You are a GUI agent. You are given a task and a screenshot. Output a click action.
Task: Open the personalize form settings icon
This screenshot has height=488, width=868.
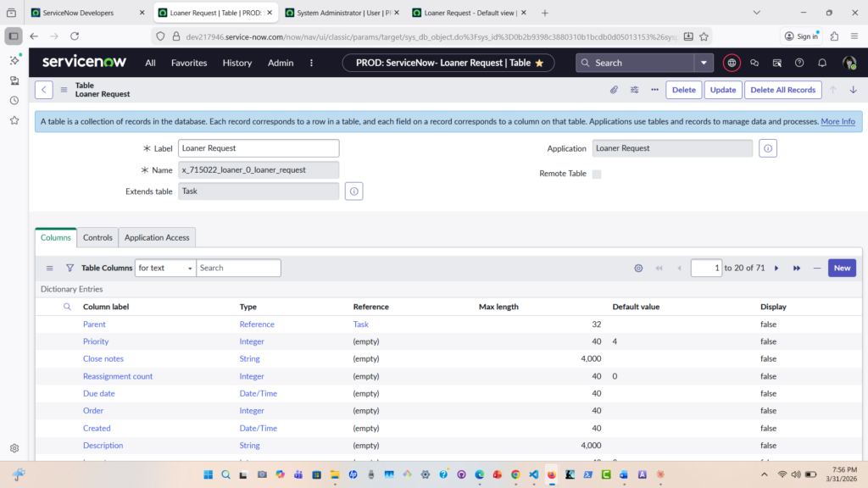634,90
